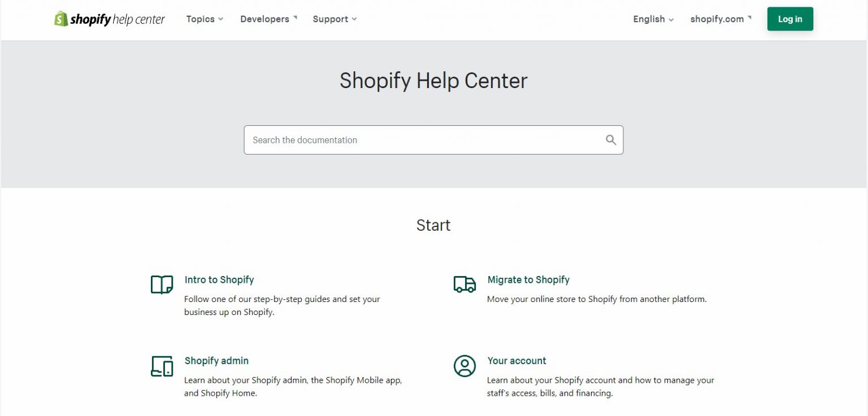
Task: Open the Shopify admin article link
Action: pos(216,361)
